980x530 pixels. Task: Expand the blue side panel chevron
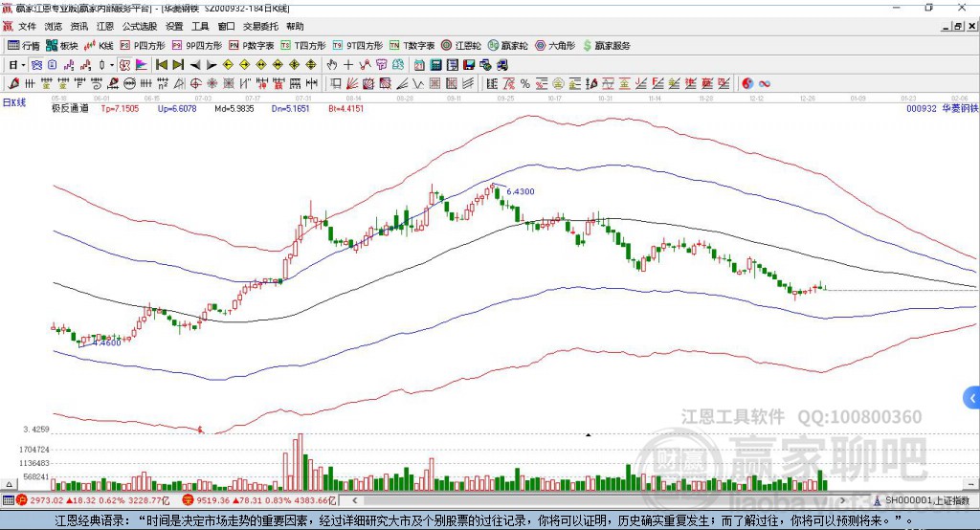click(972, 398)
